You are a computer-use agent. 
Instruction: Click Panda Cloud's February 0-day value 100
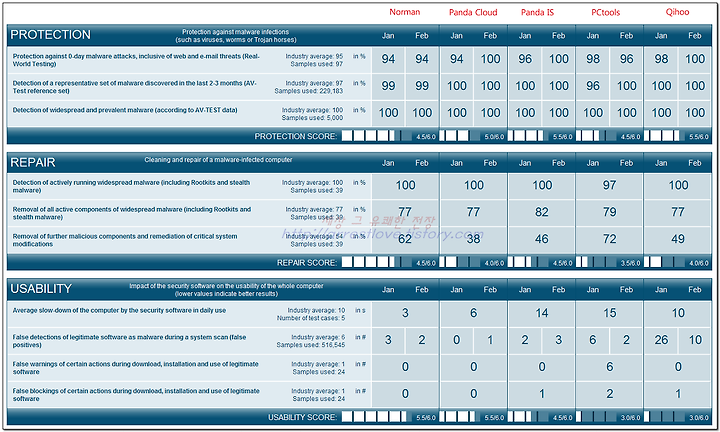coord(490,59)
